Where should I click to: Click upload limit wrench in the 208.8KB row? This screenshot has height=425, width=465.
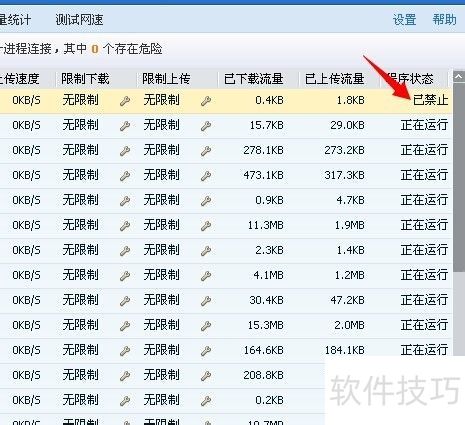click(x=206, y=376)
